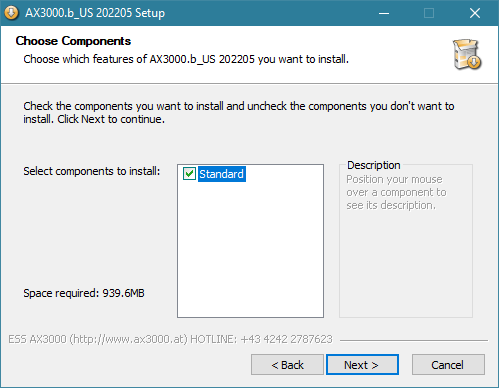Screen dimensions: 499x388
Task: Click the Choose Components heading
Action: click(73, 41)
